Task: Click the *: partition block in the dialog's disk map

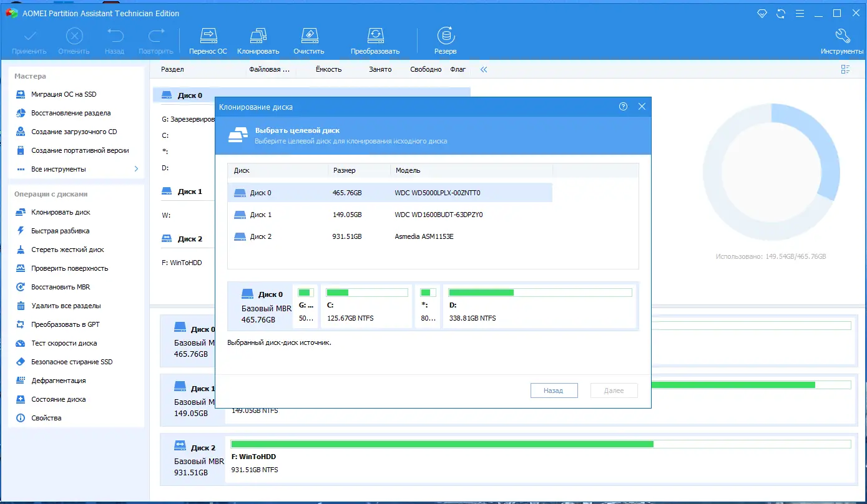Action: (428, 306)
